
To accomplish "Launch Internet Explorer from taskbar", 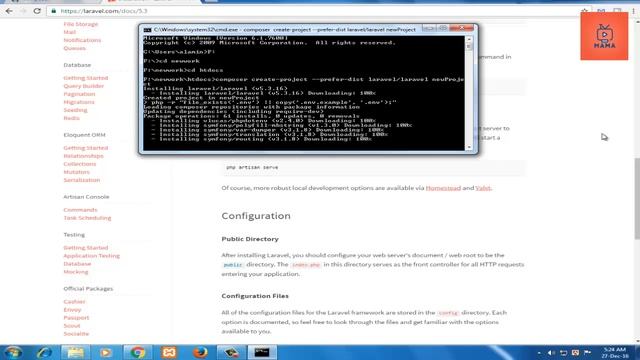I will pyautogui.click(x=44, y=352).
